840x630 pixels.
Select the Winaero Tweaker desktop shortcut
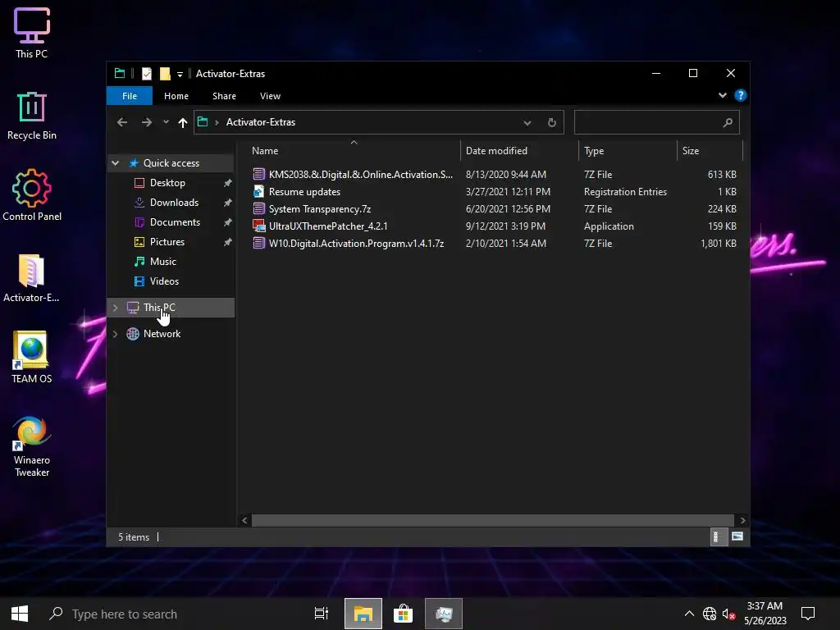coord(32,446)
